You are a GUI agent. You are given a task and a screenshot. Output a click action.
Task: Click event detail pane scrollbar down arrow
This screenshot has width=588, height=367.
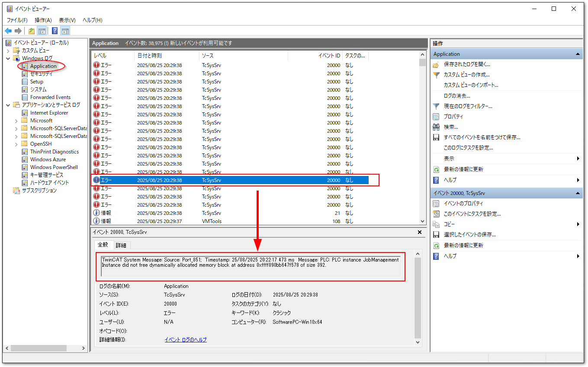pyautogui.click(x=418, y=342)
